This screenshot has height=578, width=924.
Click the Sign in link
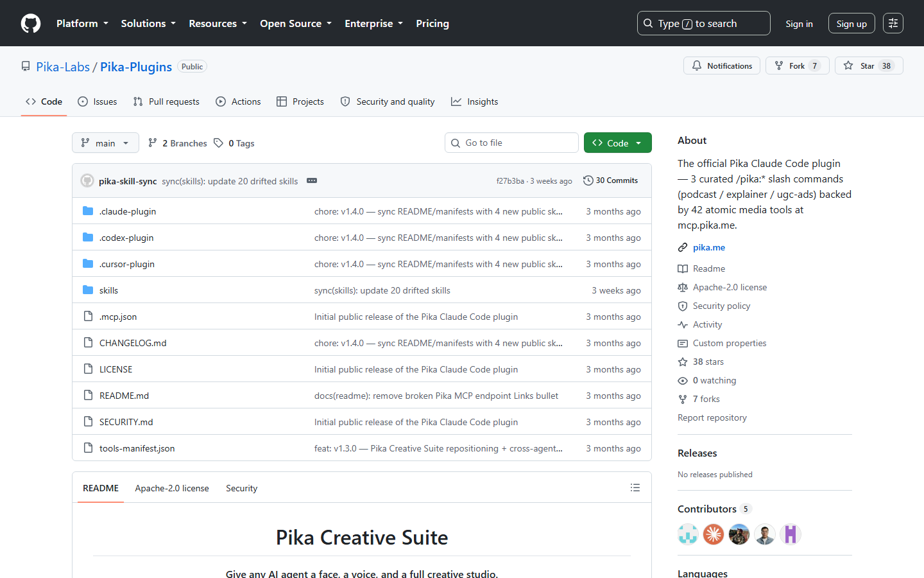coord(799,23)
